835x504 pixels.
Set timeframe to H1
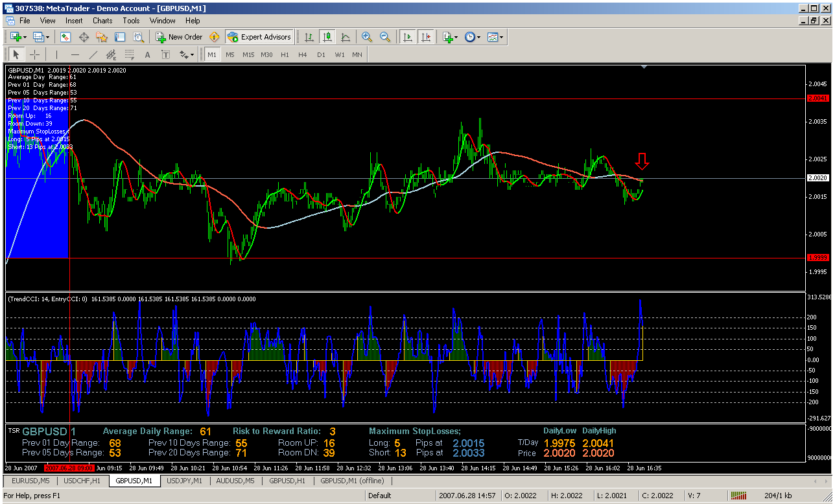pos(285,55)
